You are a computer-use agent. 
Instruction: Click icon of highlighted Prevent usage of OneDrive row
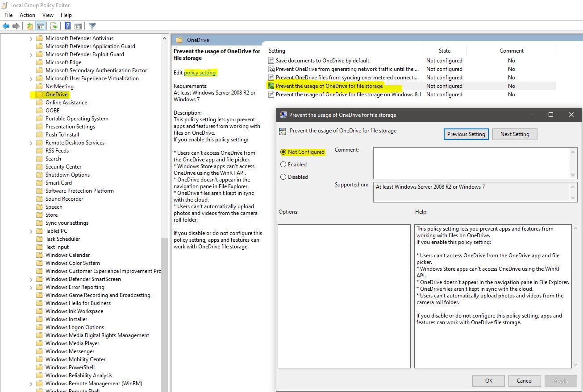click(271, 86)
